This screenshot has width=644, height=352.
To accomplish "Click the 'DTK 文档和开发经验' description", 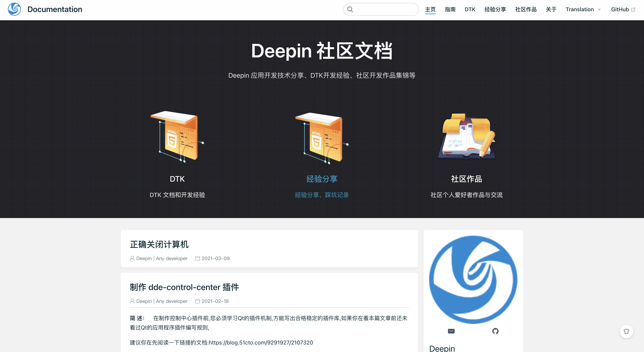I will pos(177,195).
